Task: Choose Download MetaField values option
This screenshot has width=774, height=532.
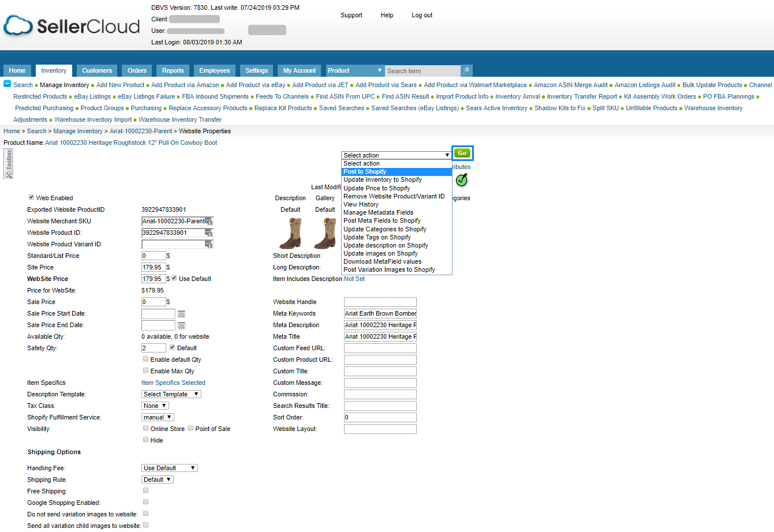Action: (x=397, y=261)
